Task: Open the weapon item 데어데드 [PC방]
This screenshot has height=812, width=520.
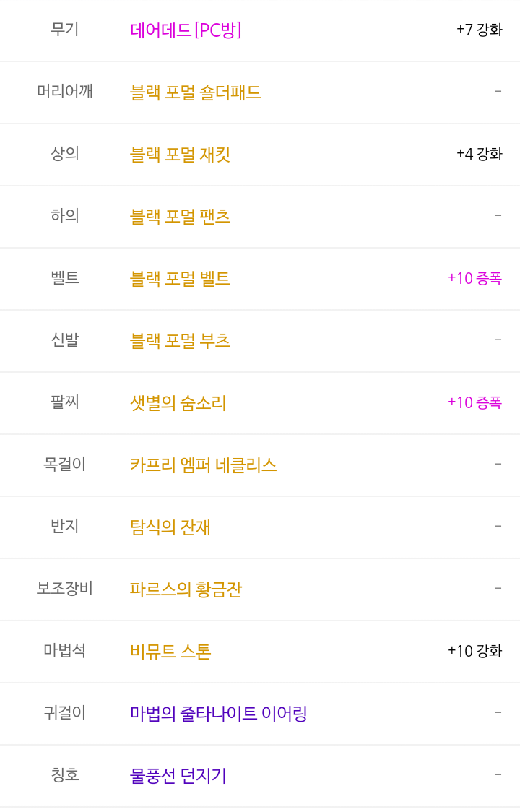Action: pos(186,30)
